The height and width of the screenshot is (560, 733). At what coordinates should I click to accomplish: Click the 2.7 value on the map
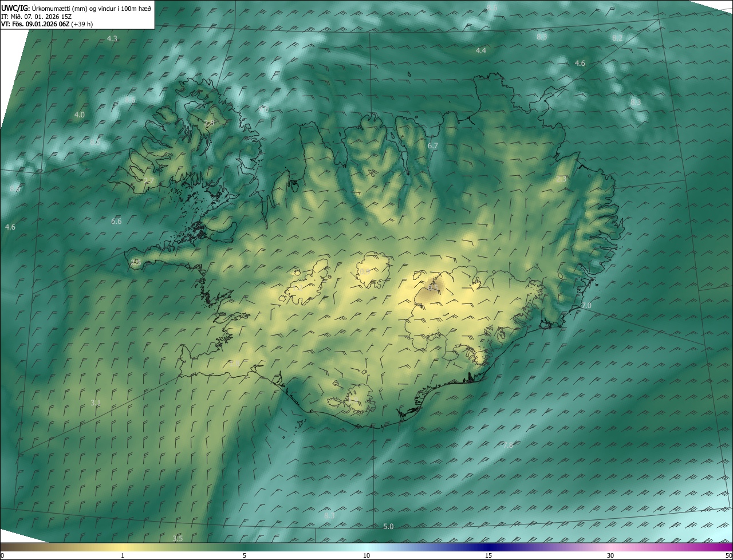pyautogui.click(x=149, y=182)
